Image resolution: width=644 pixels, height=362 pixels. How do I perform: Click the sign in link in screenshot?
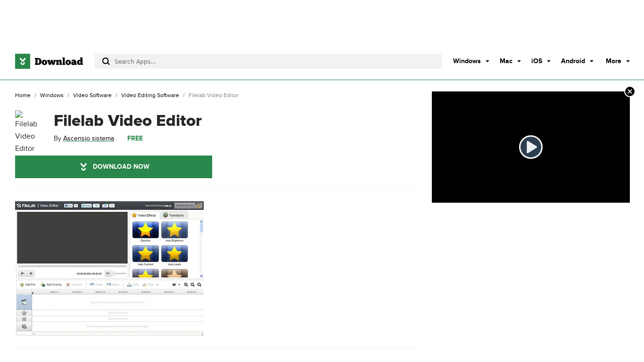(x=168, y=206)
